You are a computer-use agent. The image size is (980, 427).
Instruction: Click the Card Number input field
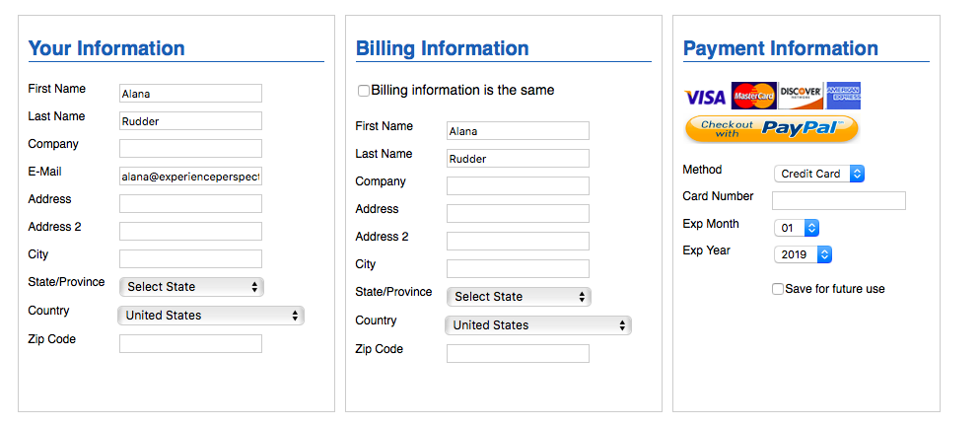point(839,201)
